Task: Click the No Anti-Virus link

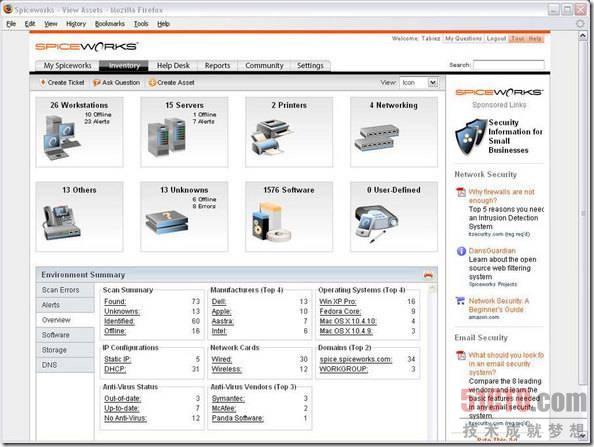Action: point(125,418)
